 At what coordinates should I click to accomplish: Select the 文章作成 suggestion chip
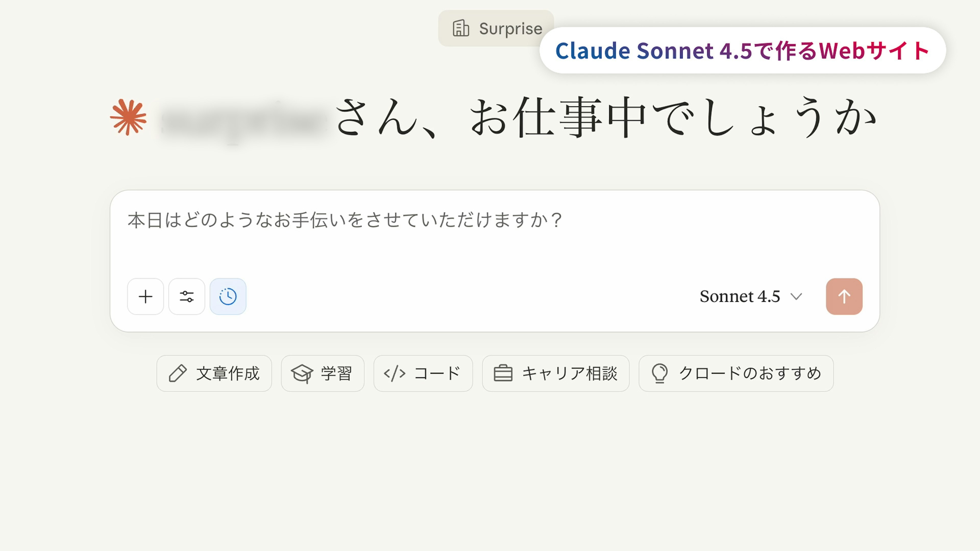214,373
